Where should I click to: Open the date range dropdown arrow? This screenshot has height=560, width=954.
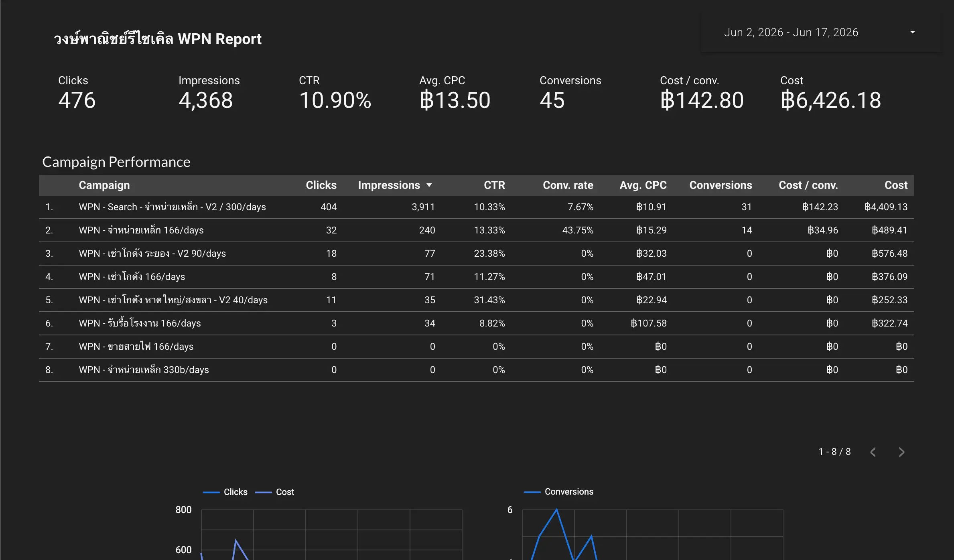[x=913, y=32]
